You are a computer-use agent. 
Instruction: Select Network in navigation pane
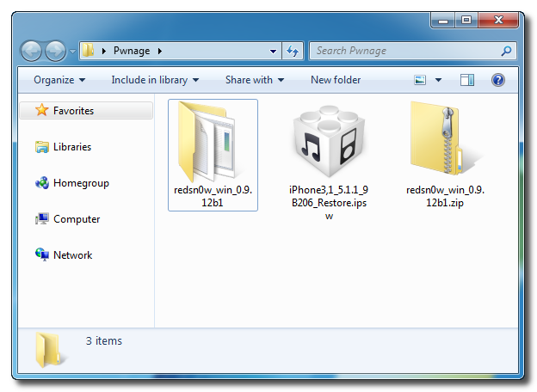[72, 255]
